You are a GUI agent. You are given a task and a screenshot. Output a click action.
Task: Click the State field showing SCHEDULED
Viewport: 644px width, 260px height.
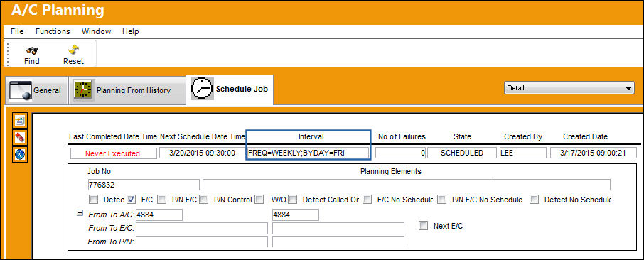462,153
